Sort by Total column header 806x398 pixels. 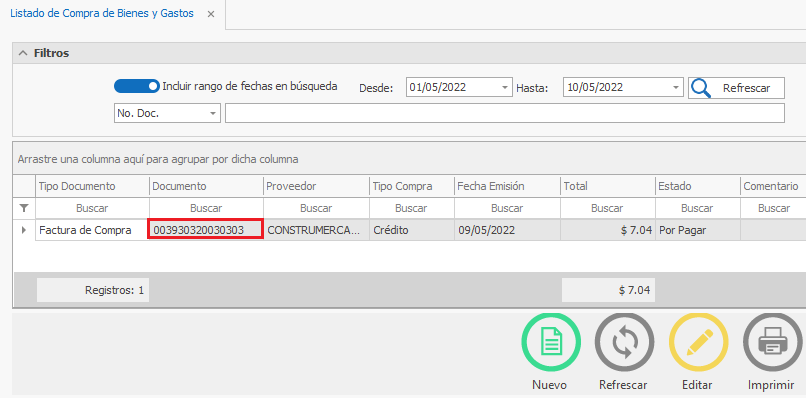tap(608, 186)
